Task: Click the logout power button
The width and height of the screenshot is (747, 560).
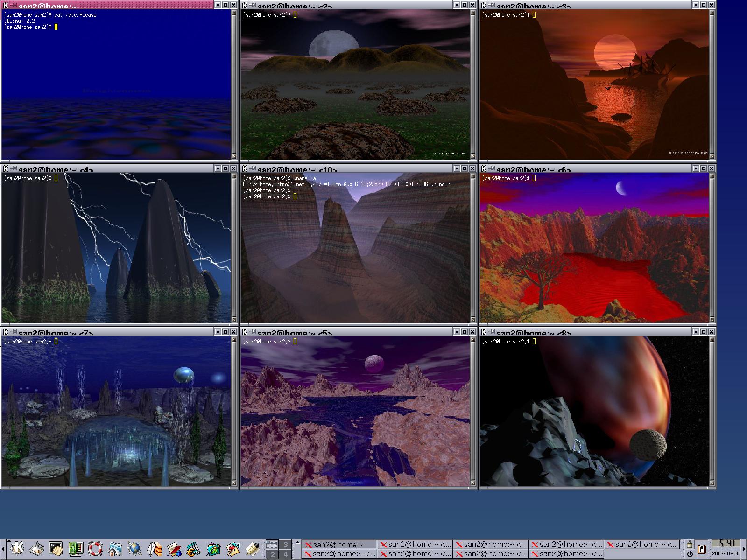Action: 689,554
